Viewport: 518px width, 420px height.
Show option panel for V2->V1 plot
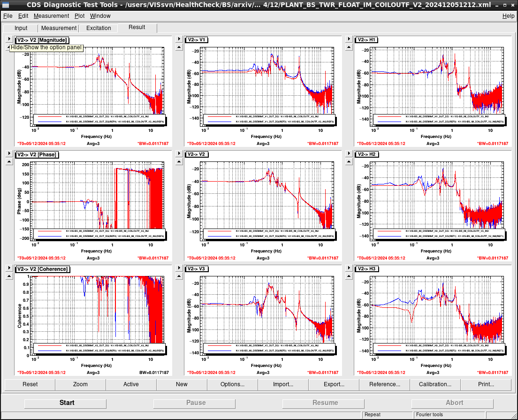click(179, 39)
